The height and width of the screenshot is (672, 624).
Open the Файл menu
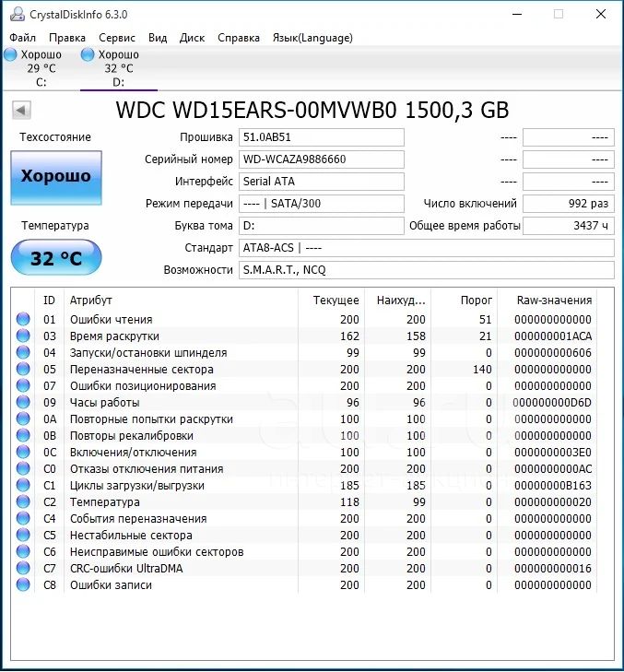(x=23, y=38)
